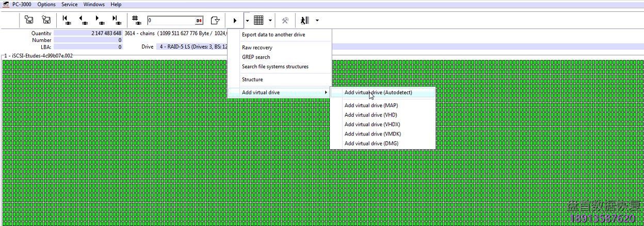
Task: Expand the grid view dropdown arrow
Action: click(270, 21)
